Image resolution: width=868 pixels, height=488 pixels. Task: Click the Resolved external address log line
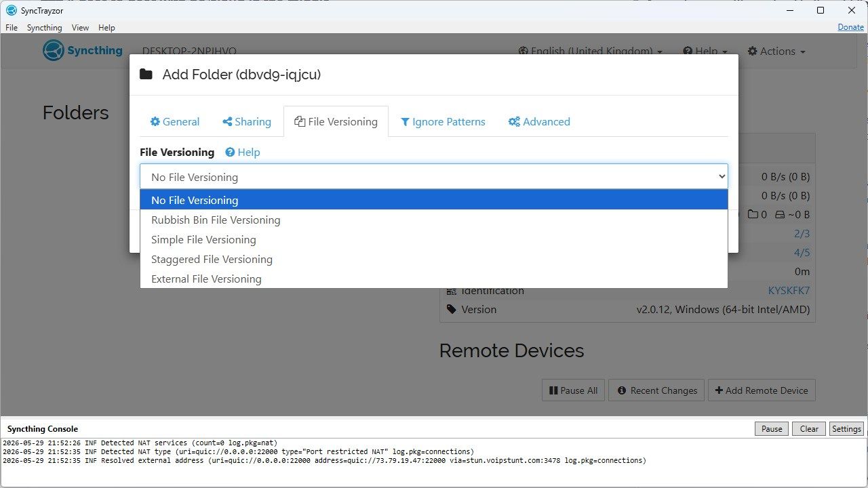pyautogui.click(x=324, y=460)
